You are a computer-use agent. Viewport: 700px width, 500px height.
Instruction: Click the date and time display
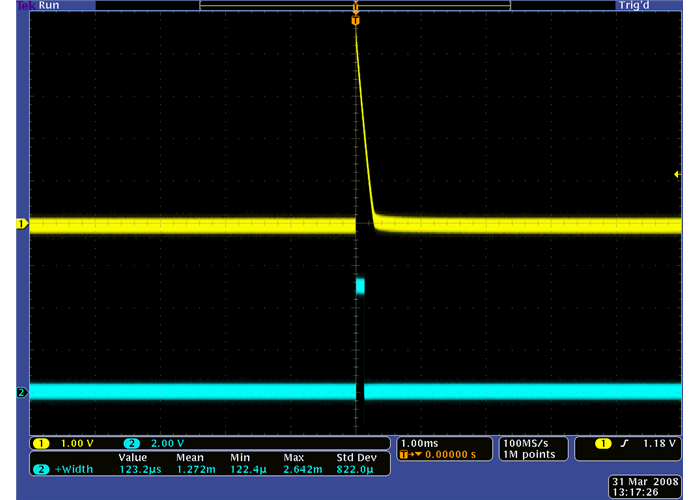(645, 486)
